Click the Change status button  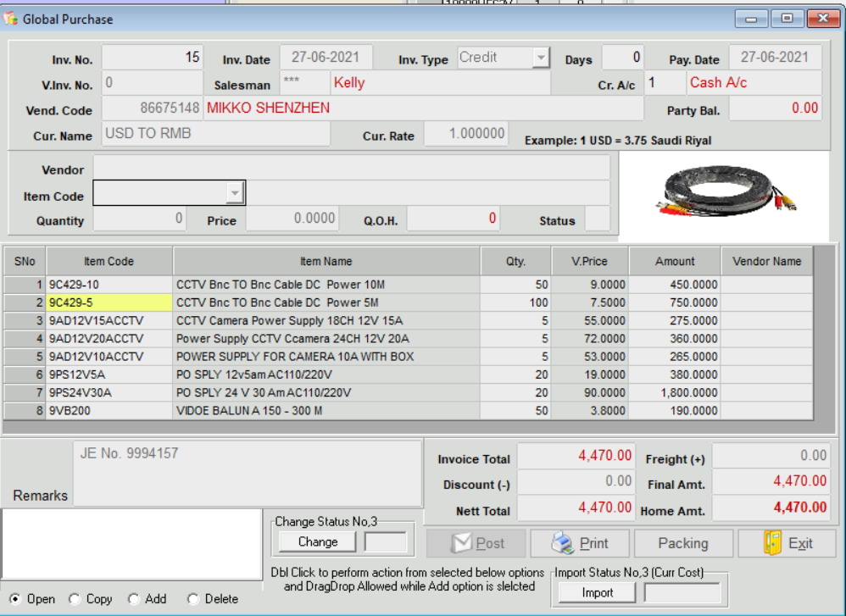pyautogui.click(x=318, y=542)
